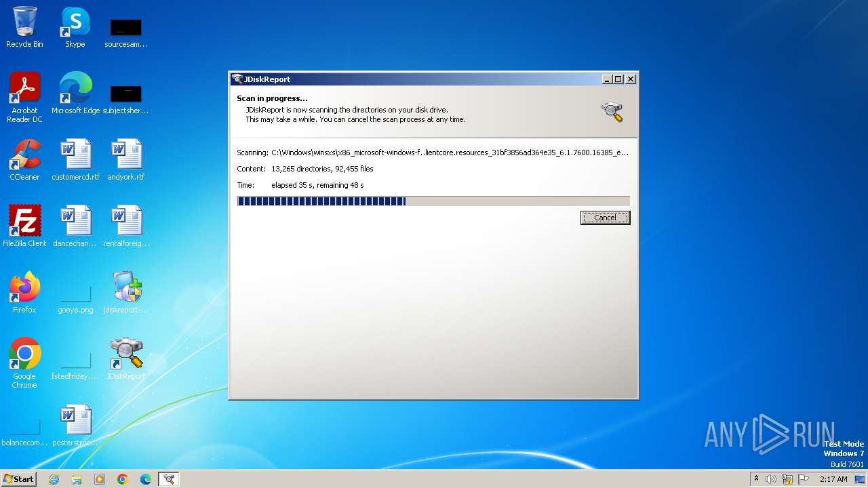Image resolution: width=868 pixels, height=488 pixels.
Task: Click the JDiskReport magnifier icon in header
Action: (612, 112)
